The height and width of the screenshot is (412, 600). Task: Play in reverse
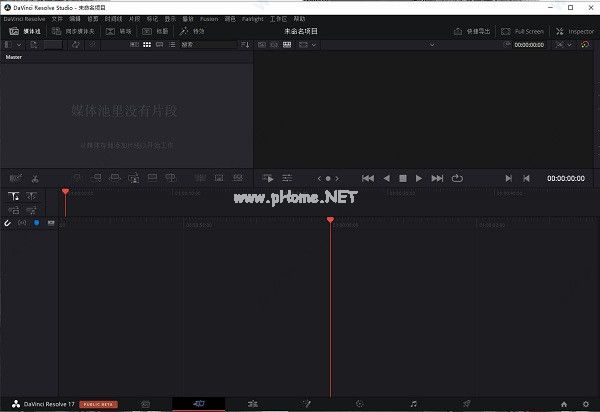coord(386,178)
